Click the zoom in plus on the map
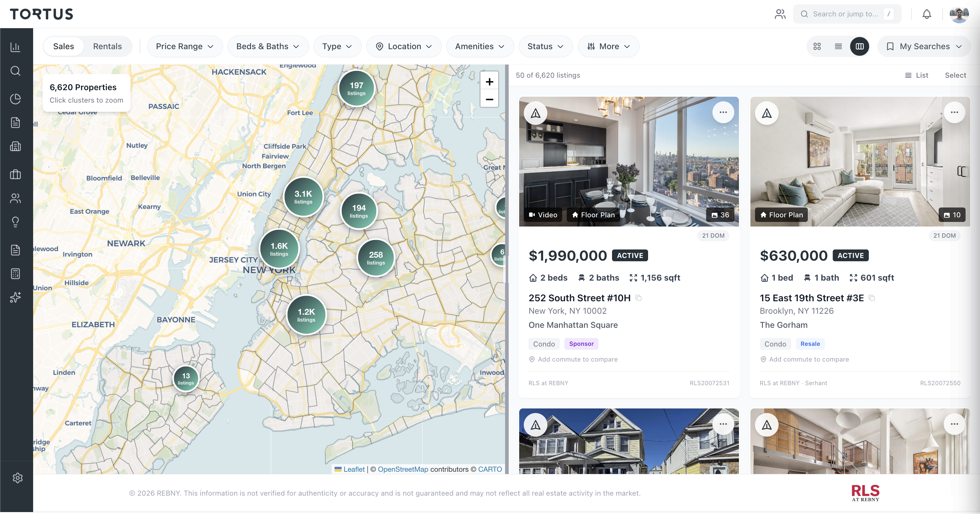 489,82
